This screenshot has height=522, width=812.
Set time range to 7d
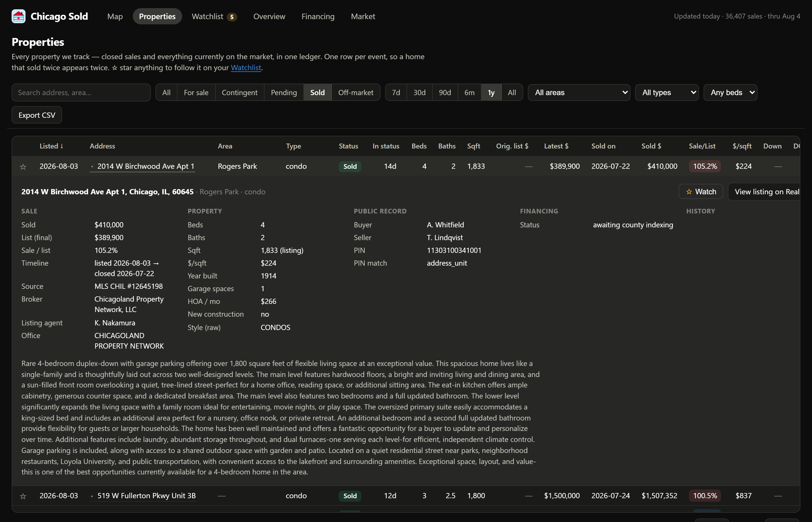[396, 93]
